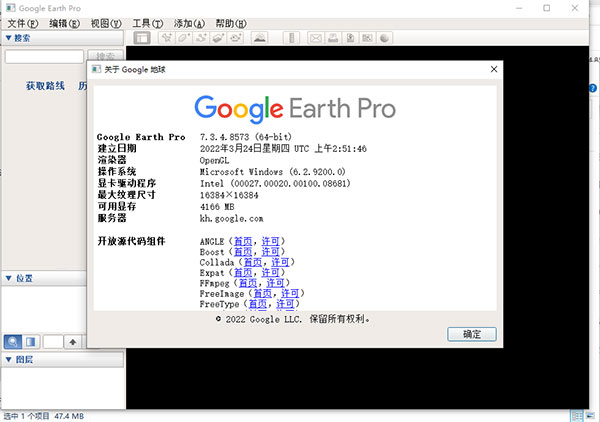Open the 添加(A) menu
The height and width of the screenshot is (422, 600).
pos(189,24)
